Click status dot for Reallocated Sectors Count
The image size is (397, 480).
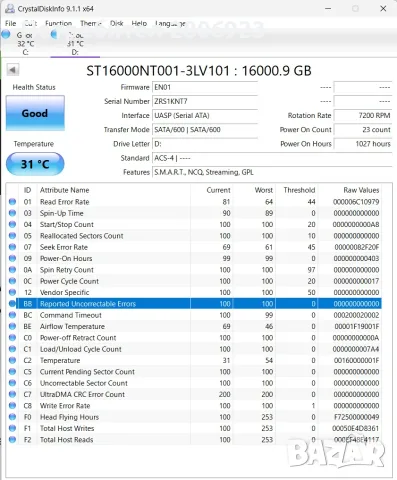pos(12,236)
